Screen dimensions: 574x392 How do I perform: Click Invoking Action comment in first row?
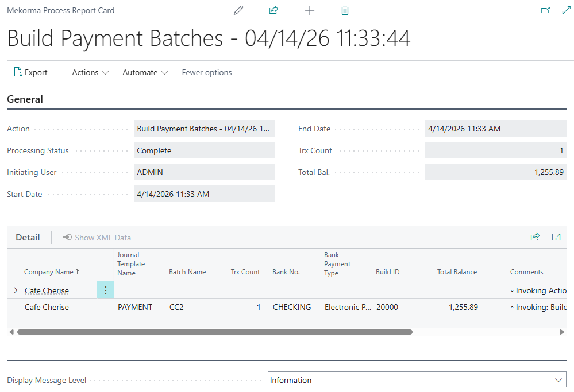(538, 291)
